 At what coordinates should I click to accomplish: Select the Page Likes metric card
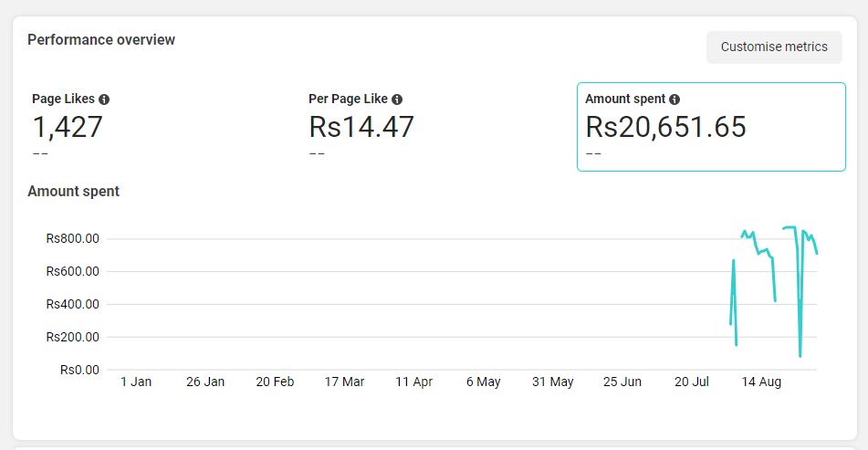159,127
